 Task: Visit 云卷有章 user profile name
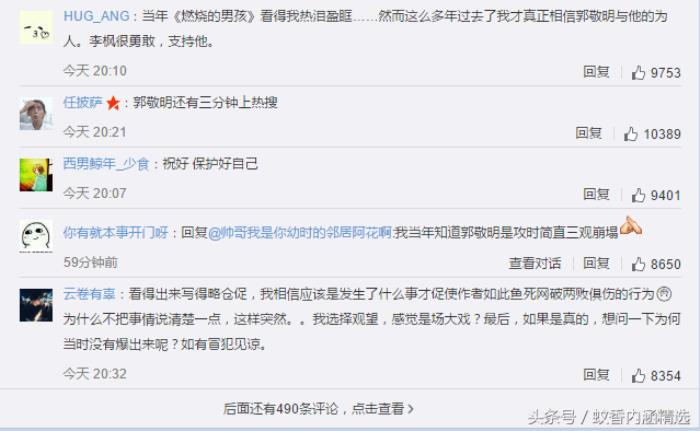click(89, 294)
